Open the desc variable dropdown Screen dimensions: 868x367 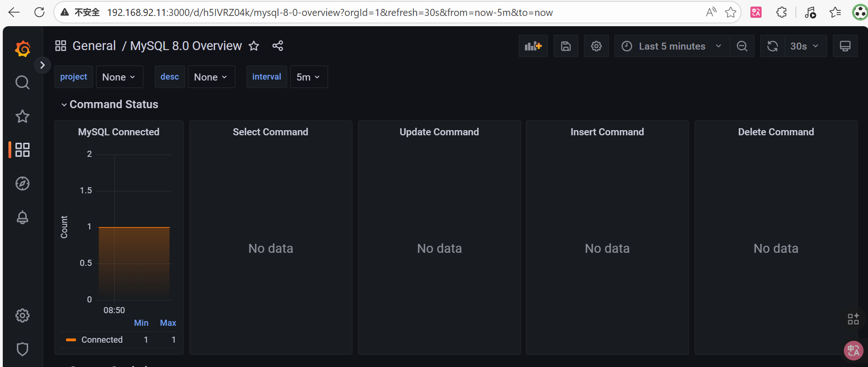click(x=211, y=77)
